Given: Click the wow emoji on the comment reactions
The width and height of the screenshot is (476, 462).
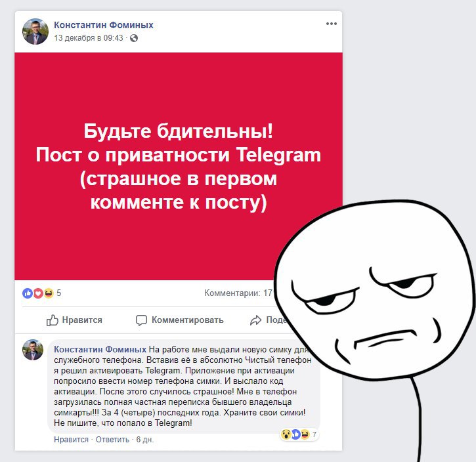Looking at the screenshot, I should pos(286,434).
